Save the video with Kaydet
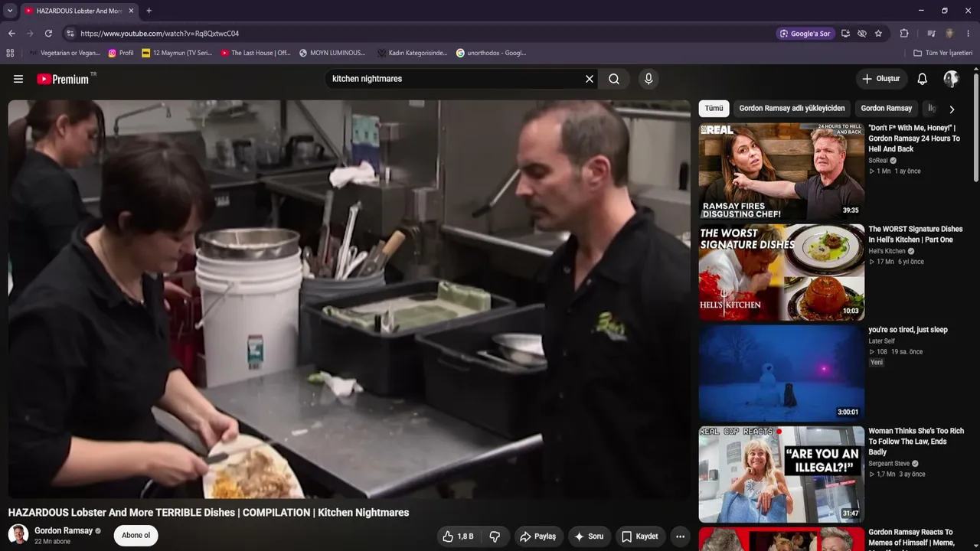 pyautogui.click(x=640, y=536)
